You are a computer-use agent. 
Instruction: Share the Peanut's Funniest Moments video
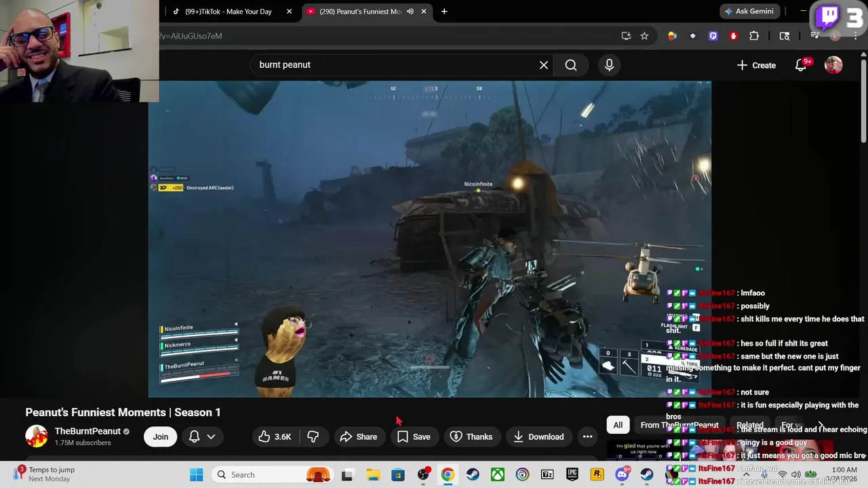click(359, 436)
